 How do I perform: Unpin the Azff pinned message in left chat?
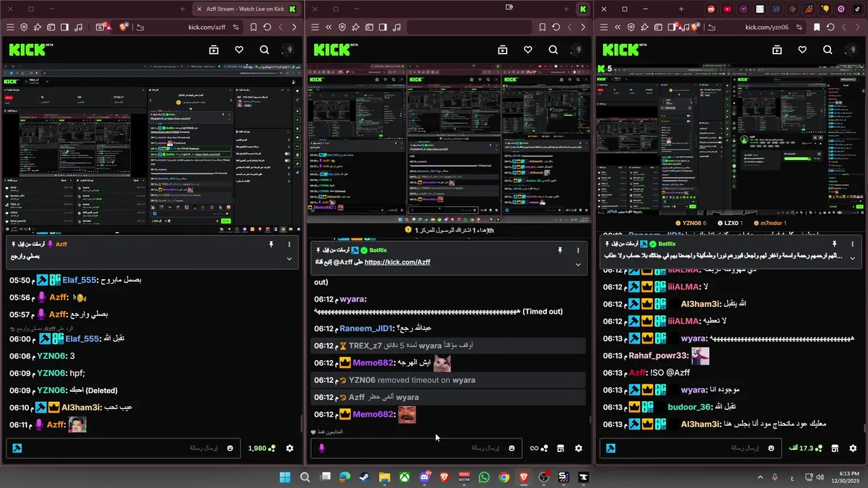tap(271, 244)
